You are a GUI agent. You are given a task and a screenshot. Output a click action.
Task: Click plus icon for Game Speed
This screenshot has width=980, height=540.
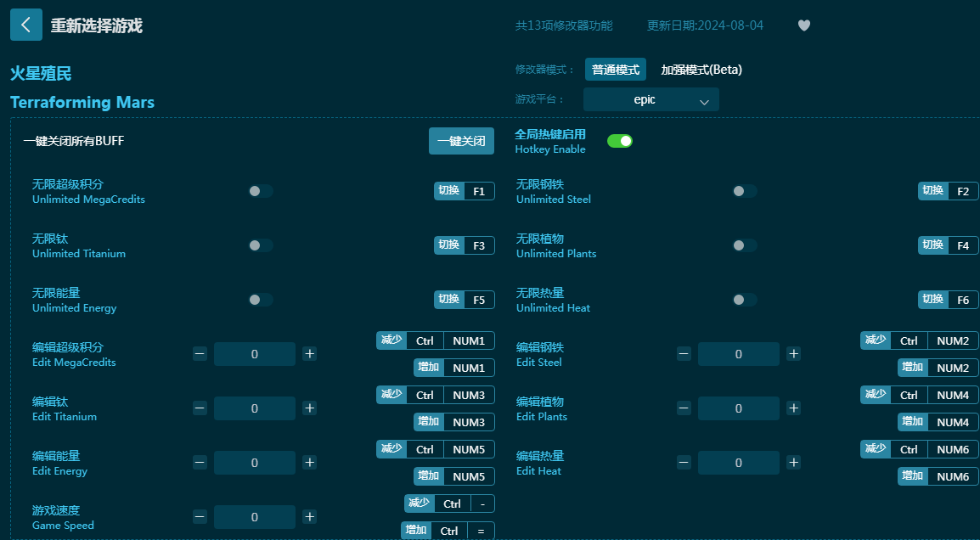[x=309, y=517]
